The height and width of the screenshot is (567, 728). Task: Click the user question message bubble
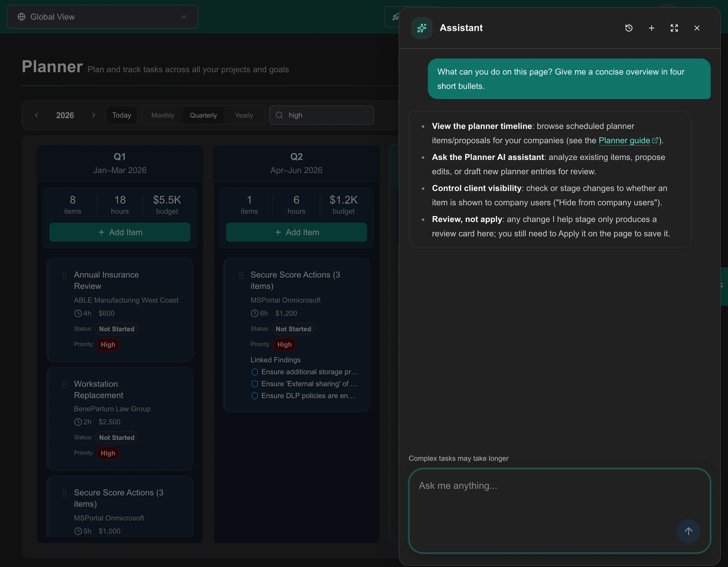coord(569,79)
